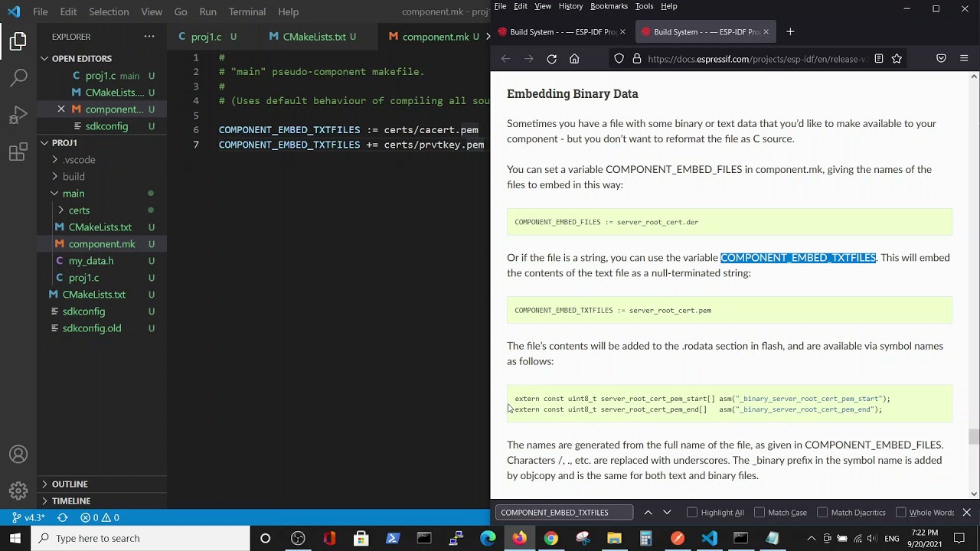Open the Accounts icon in VS Code

pyautogui.click(x=18, y=455)
